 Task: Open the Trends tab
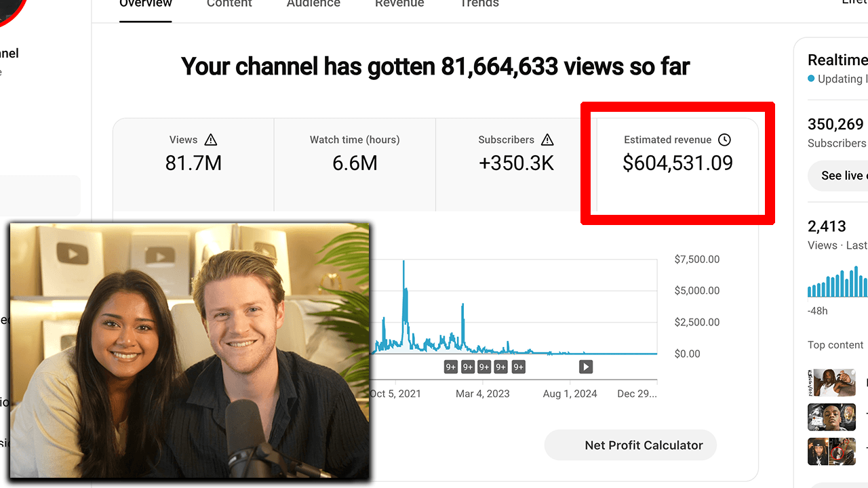coord(479,4)
